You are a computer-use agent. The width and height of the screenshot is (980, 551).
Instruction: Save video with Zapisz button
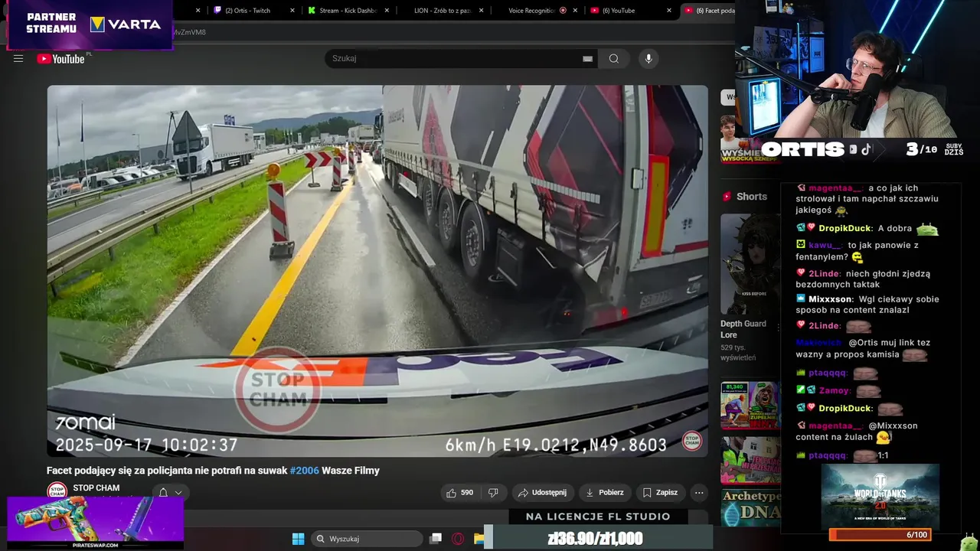pos(660,493)
